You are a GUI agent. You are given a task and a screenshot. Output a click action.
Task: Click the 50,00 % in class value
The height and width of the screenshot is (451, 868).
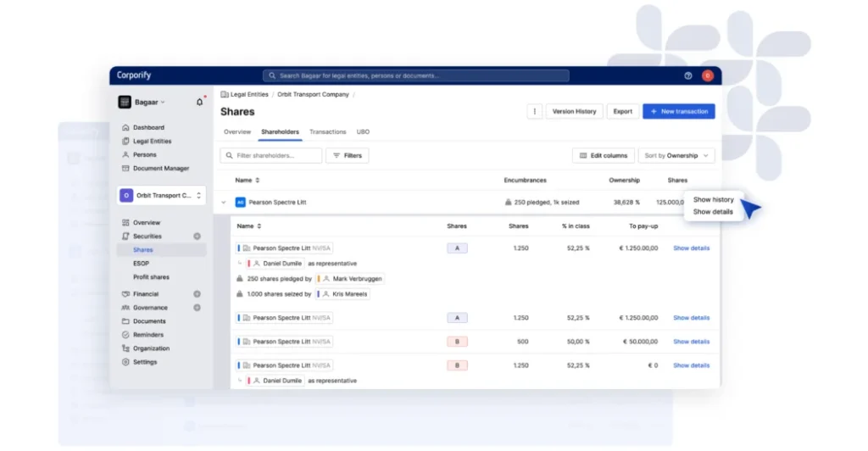tap(578, 342)
